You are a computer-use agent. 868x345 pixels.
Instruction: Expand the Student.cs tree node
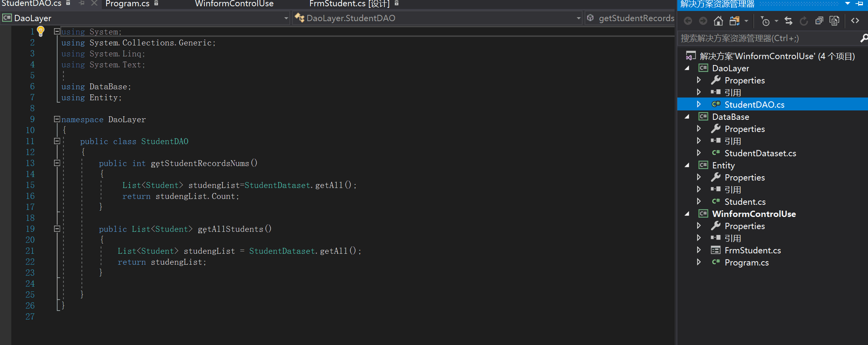point(699,201)
